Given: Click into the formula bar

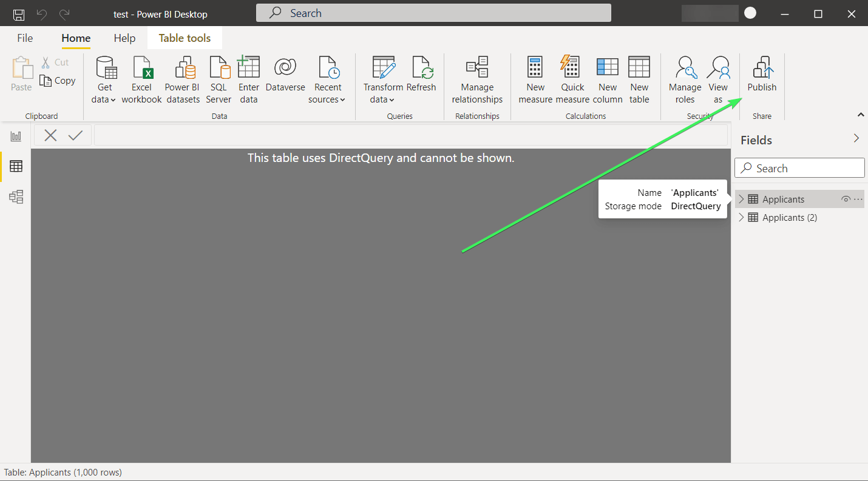Looking at the screenshot, I should pos(410,135).
